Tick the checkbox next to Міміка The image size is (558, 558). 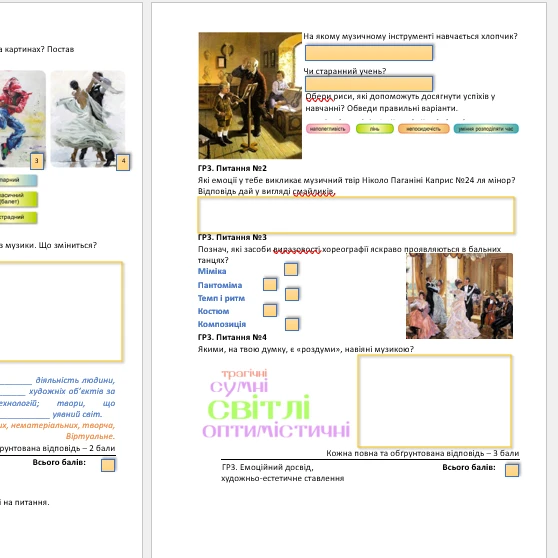(x=291, y=269)
